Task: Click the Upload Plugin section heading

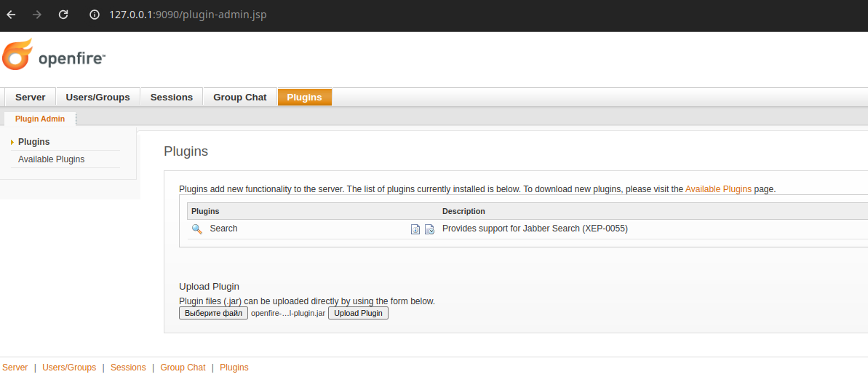Action: [210, 287]
